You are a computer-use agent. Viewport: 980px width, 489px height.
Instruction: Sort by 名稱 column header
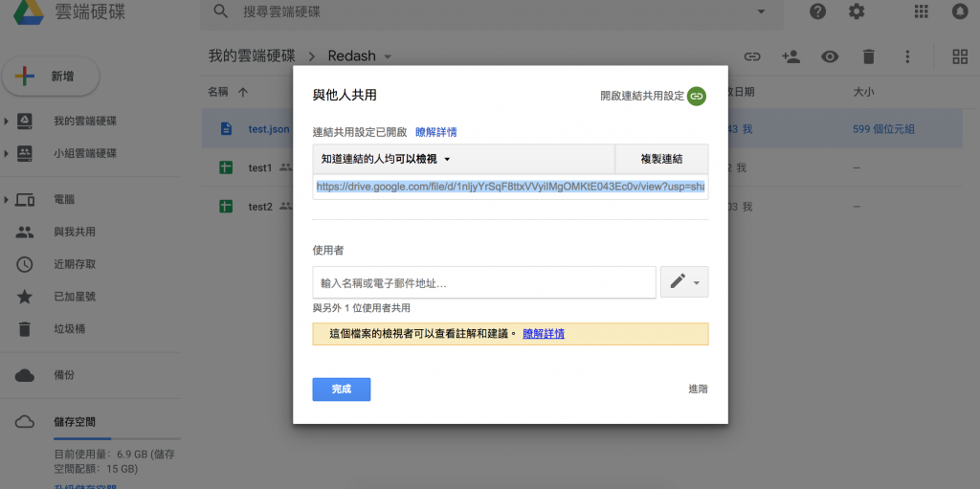(x=218, y=92)
